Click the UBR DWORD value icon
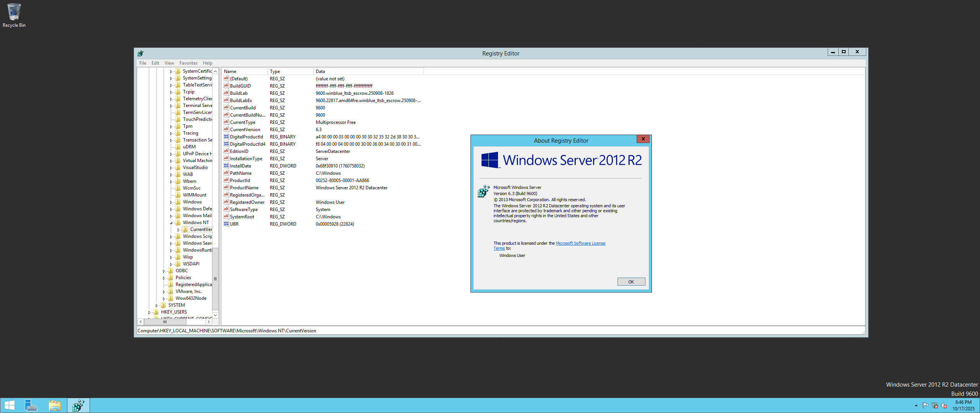The image size is (980, 413). pos(226,224)
